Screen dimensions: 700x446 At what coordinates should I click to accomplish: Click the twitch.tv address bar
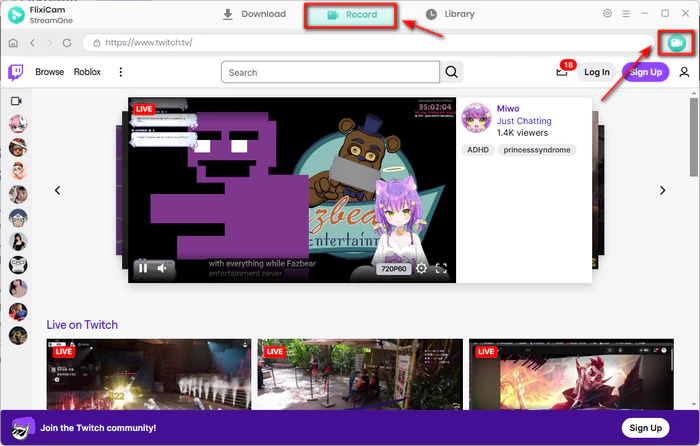coord(368,43)
